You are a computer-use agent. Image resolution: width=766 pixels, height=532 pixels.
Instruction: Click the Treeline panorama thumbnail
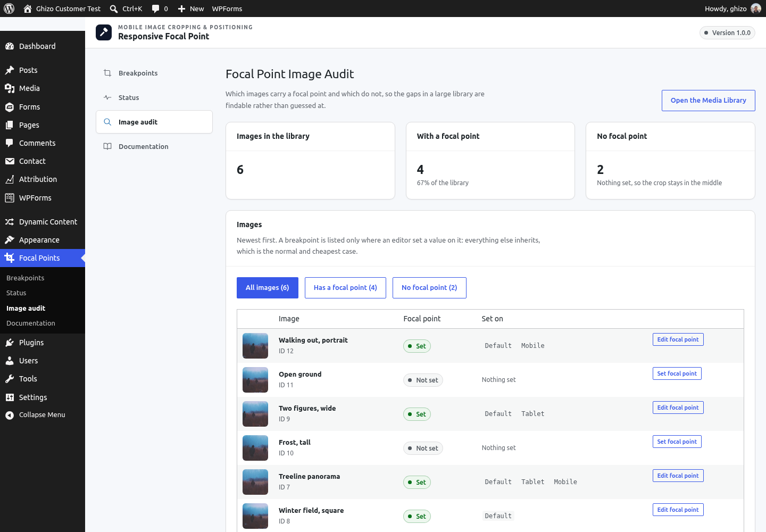[255, 482]
